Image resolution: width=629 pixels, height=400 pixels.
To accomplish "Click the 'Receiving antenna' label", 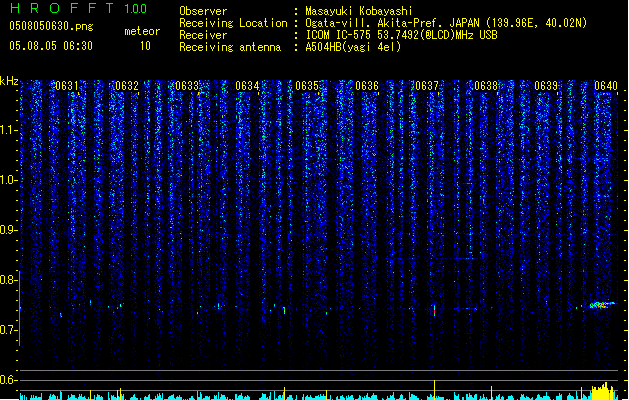I will 230,47.
